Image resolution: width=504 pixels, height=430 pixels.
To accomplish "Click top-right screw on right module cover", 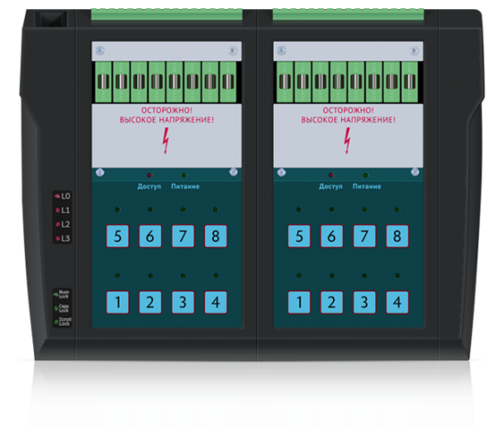I will point(414,50).
